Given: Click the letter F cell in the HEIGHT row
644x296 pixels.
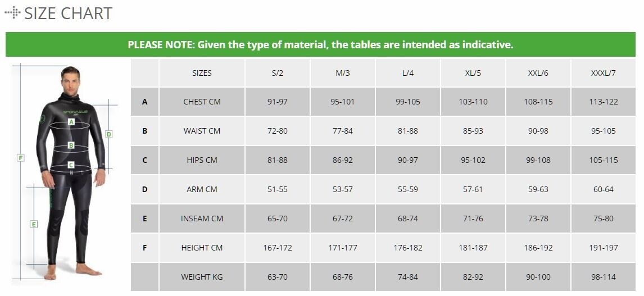Looking at the screenshot, I should (x=144, y=248).
